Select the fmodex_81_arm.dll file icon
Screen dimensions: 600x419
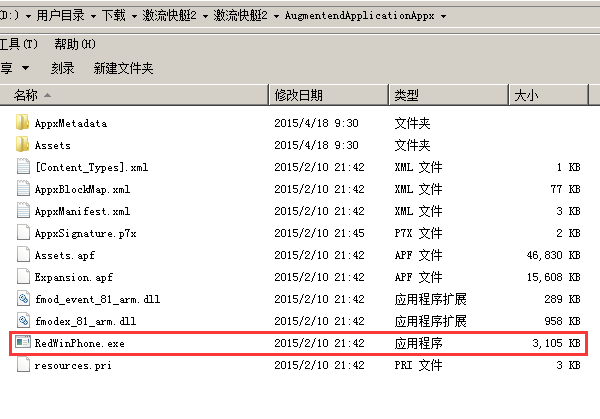click(x=23, y=321)
